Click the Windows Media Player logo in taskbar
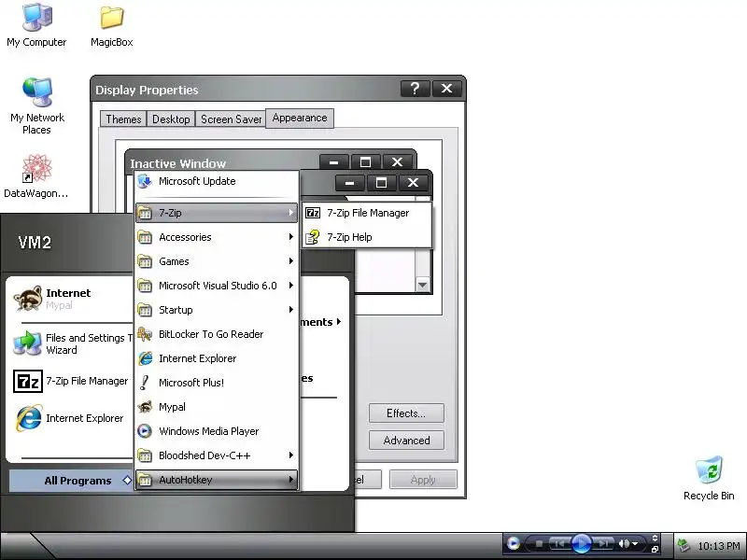This screenshot has height=560, width=747. [513, 543]
